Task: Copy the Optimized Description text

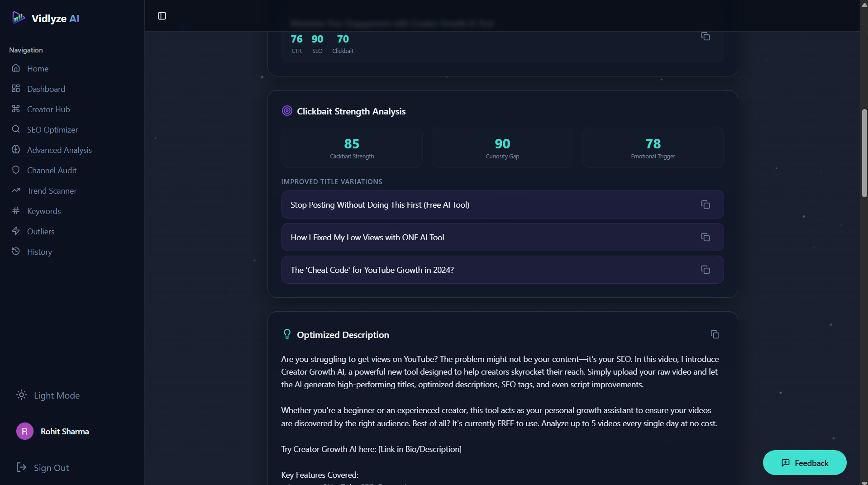Action: click(715, 334)
